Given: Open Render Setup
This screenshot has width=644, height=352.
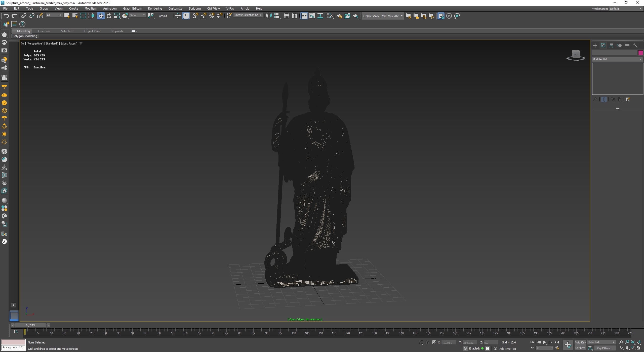Looking at the screenshot, I should click(x=339, y=16).
